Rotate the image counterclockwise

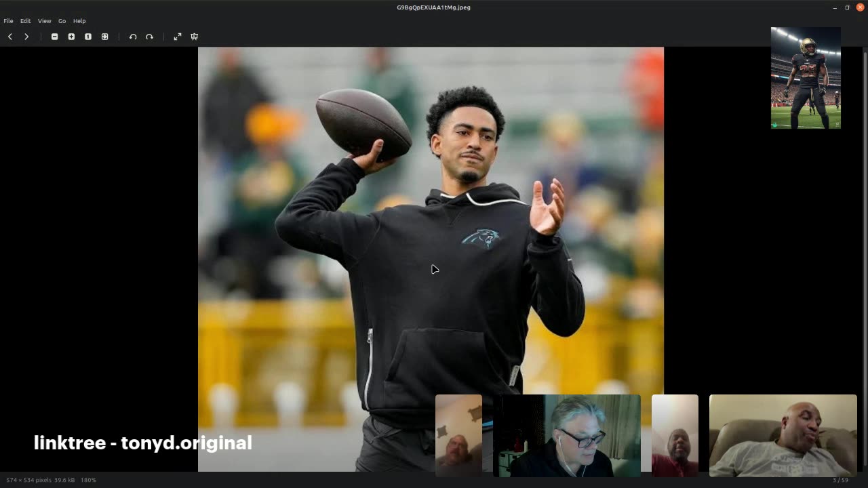click(x=133, y=37)
